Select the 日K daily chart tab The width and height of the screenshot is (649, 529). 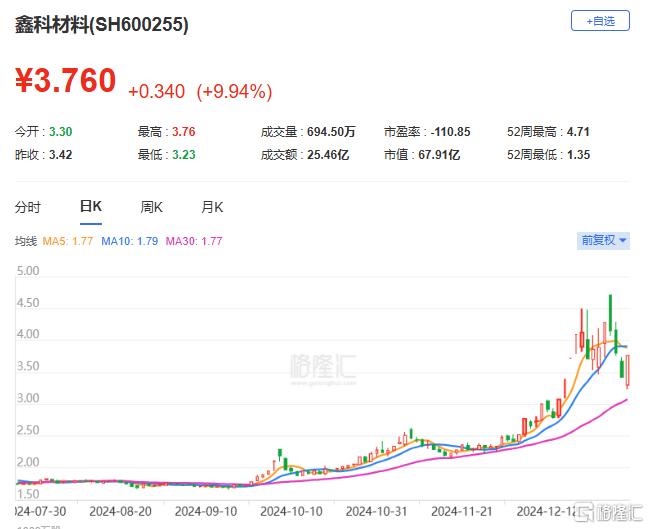(x=90, y=207)
